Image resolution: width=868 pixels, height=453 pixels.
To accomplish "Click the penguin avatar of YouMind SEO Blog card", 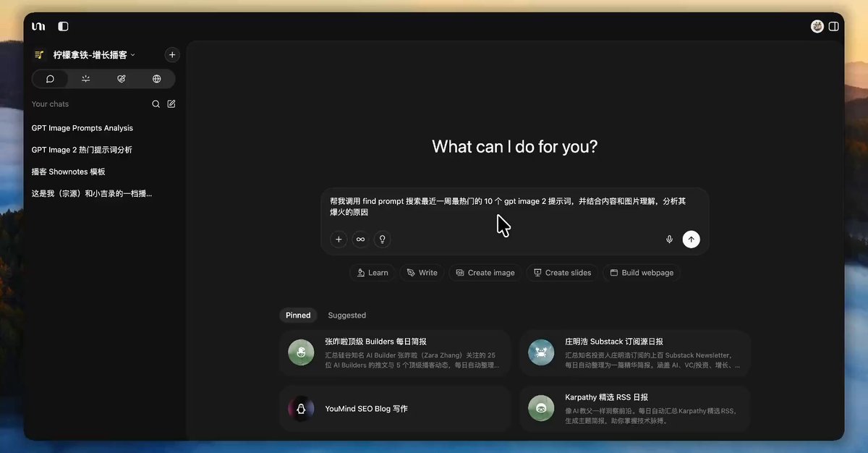I will (x=301, y=408).
